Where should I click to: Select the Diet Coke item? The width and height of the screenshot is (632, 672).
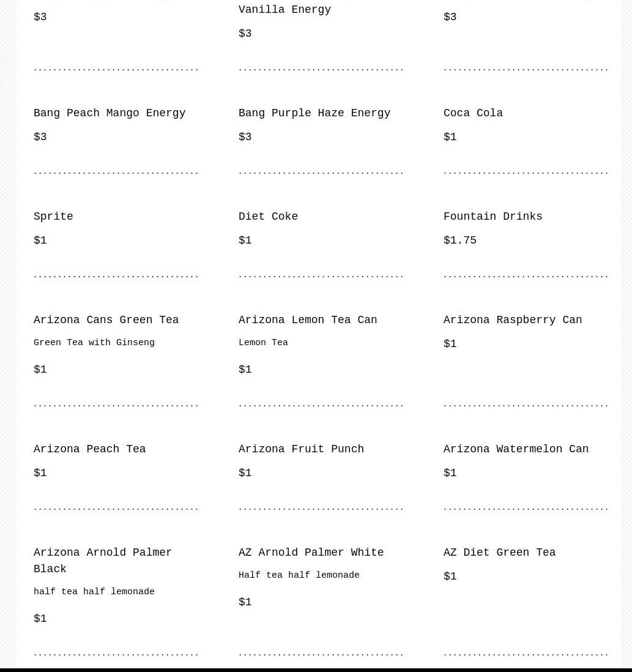pos(268,217)
